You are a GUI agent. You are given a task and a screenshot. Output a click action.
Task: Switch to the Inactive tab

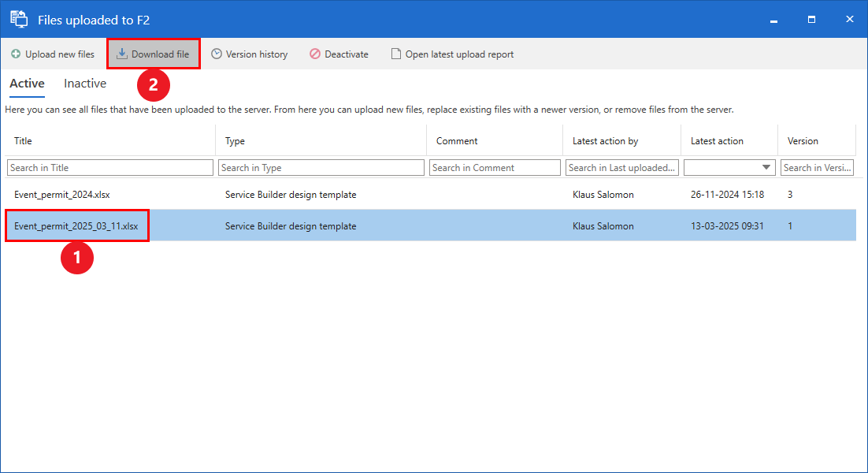coord(85,84)
